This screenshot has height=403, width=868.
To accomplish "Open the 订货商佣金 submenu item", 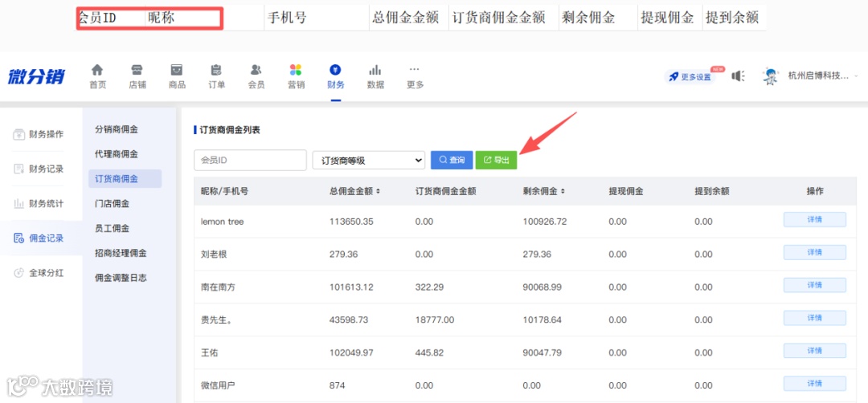I will coord(125,178).
